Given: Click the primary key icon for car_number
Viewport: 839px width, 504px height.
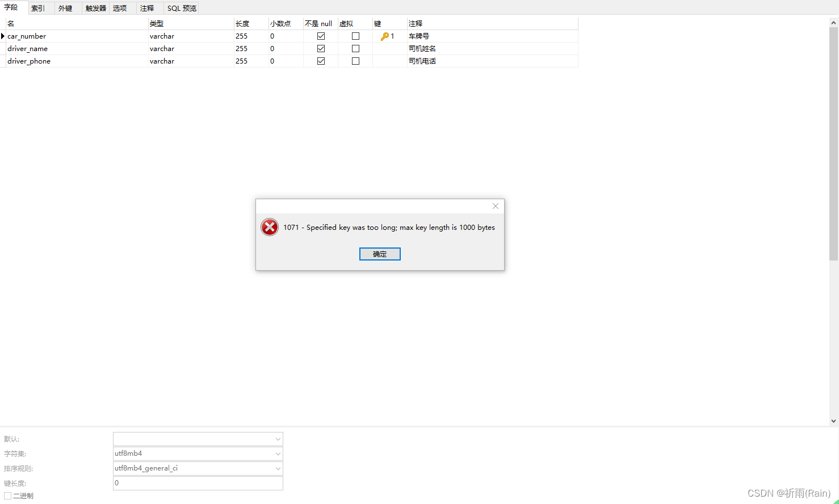Looking at the screenshot, I should pos(385,36).
